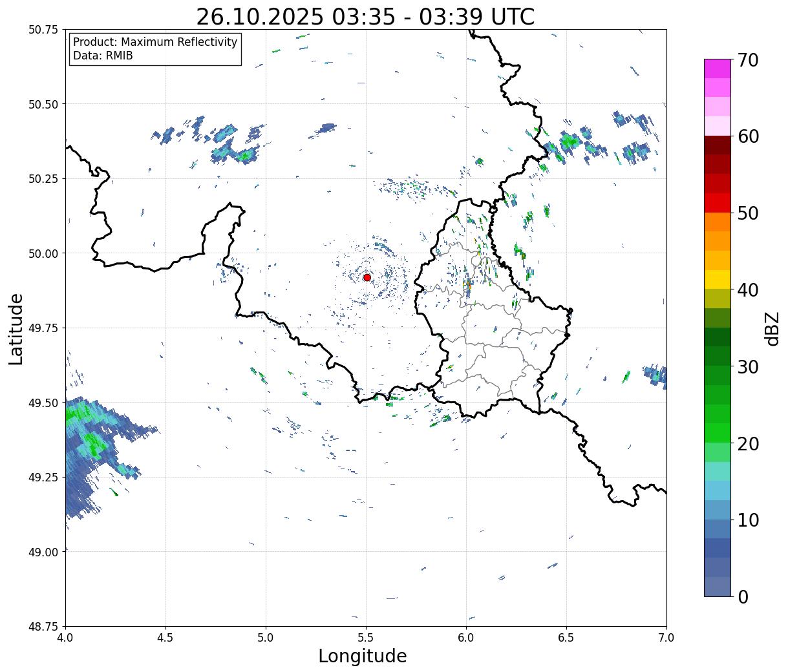Click the colorbar tick label 70

(748, 60)
